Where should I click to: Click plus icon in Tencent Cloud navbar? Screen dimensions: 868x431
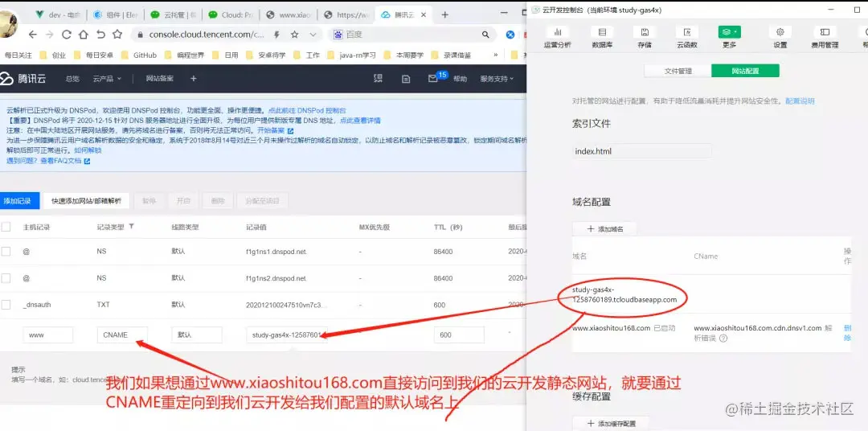pyautogui.click(x=193, y=79)
